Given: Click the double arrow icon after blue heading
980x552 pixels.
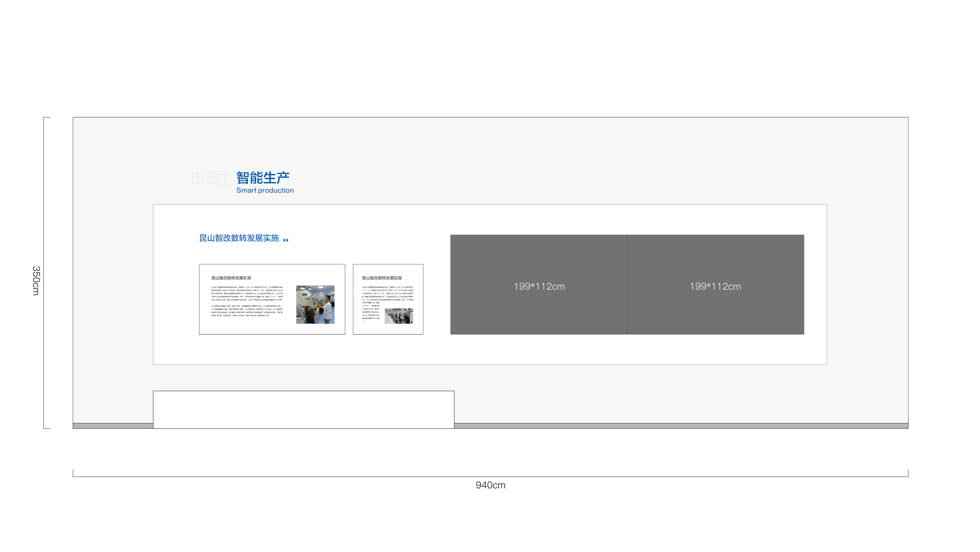Looking at the screenshot, I should pos(286,240).
